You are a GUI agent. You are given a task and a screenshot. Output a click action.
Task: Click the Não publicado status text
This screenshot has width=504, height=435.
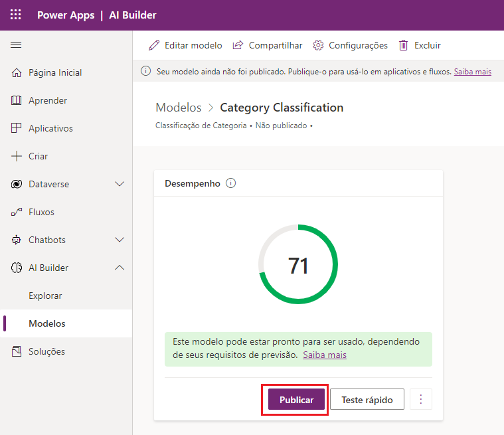pyautogui.click(x=282, y=126)
